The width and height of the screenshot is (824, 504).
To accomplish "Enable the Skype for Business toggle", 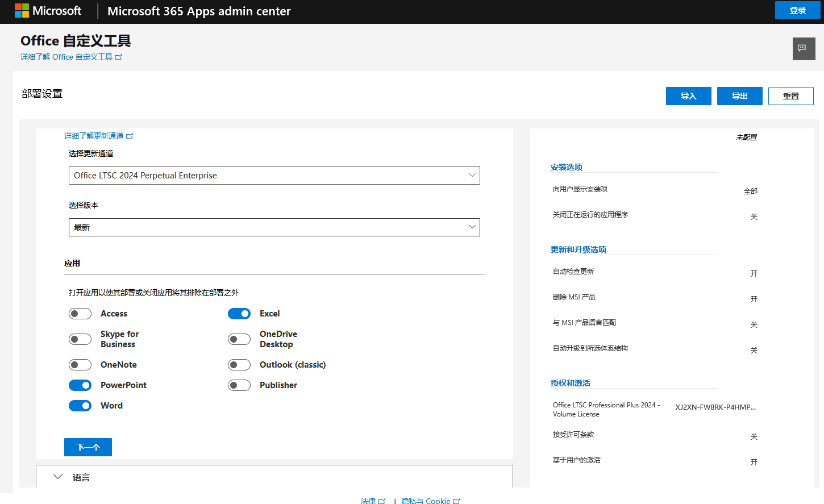I will point(80,339).
